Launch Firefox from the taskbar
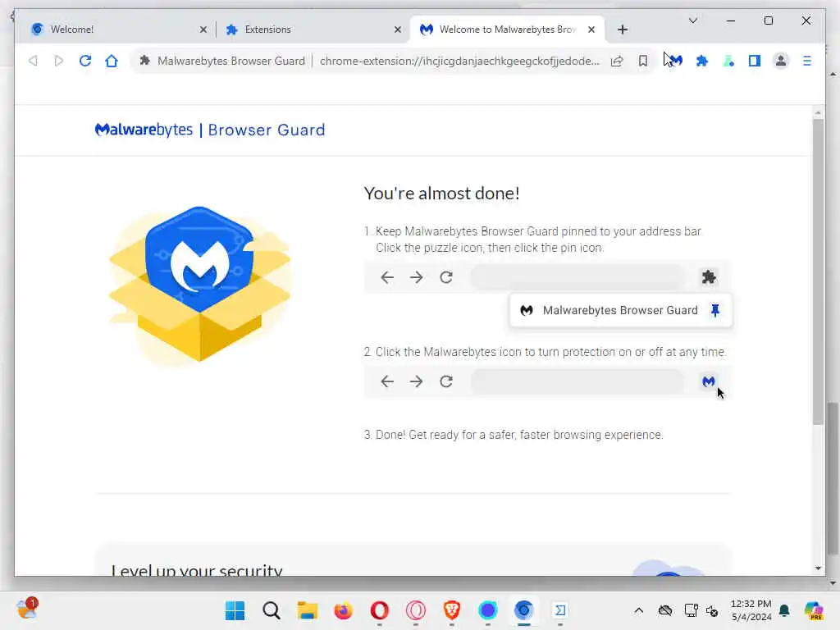This screenshot has width=840, height=630. (344, 610)
